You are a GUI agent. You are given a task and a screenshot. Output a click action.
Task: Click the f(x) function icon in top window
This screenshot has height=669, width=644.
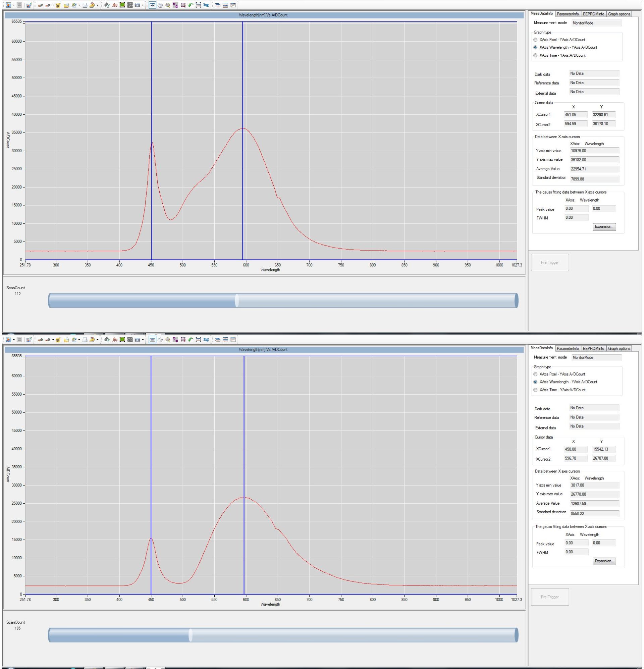pos(115,5)
